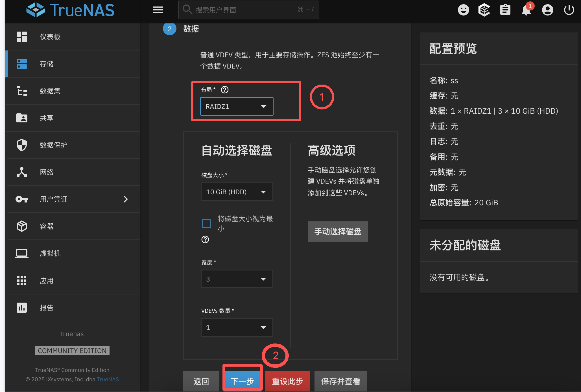581x392 pixels.
Task: Click the 手动选择磁盘 button
Action: point(338,232)
